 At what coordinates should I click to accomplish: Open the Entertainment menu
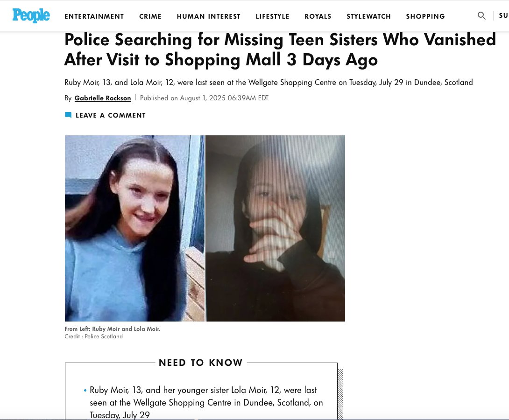(94, 16)
